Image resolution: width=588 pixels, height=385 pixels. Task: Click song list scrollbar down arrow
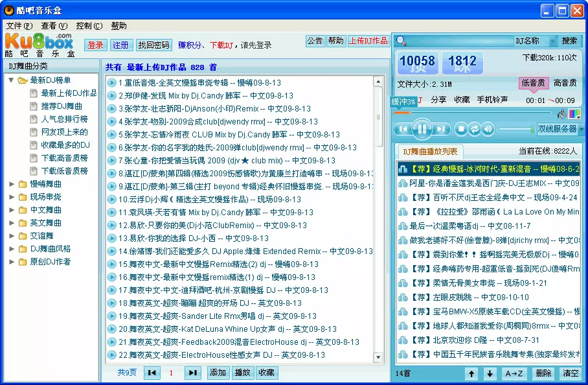378,358
